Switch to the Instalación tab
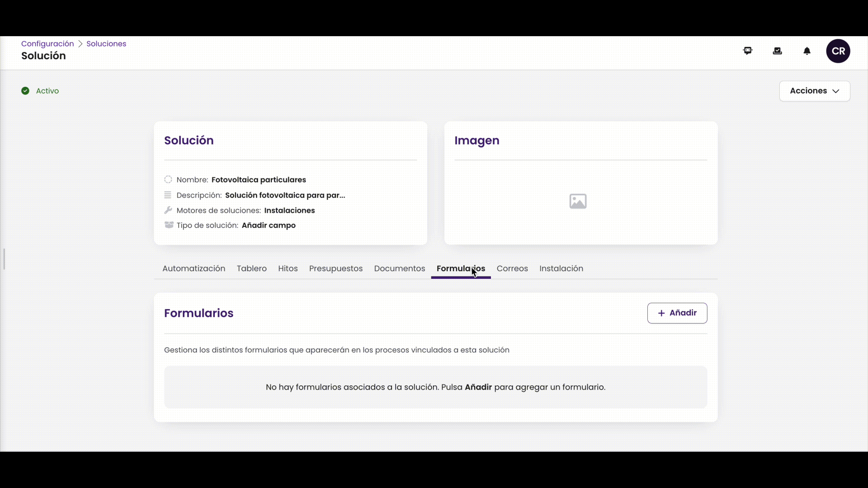Viewport: 868px width, 488px height. (561, 268)
